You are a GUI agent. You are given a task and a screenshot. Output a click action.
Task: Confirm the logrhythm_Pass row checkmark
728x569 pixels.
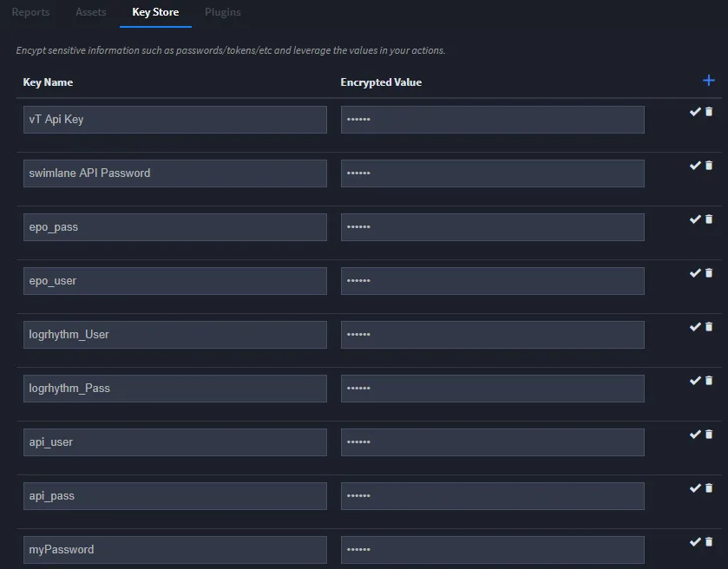tap(695, 381)
